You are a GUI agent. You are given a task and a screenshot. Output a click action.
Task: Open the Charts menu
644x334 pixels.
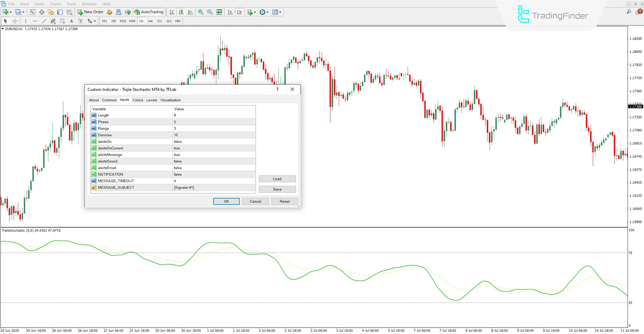[55, 4]
